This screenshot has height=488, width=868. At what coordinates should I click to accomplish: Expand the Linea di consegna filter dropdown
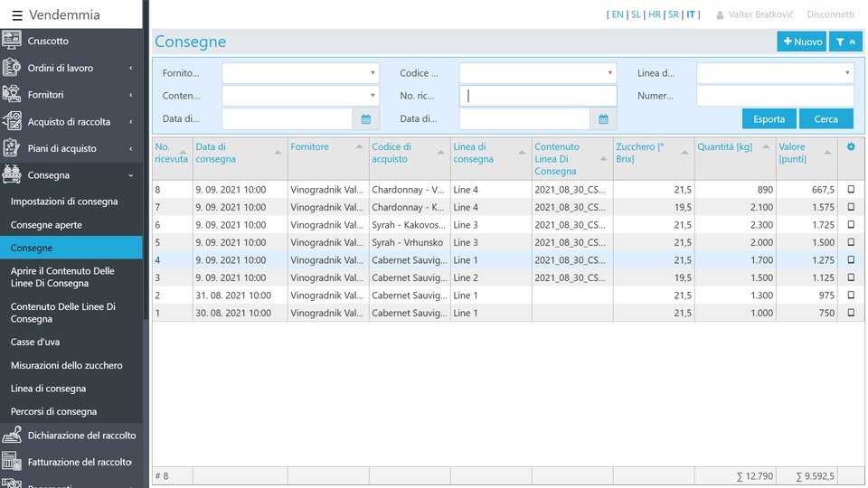[774, 73]
